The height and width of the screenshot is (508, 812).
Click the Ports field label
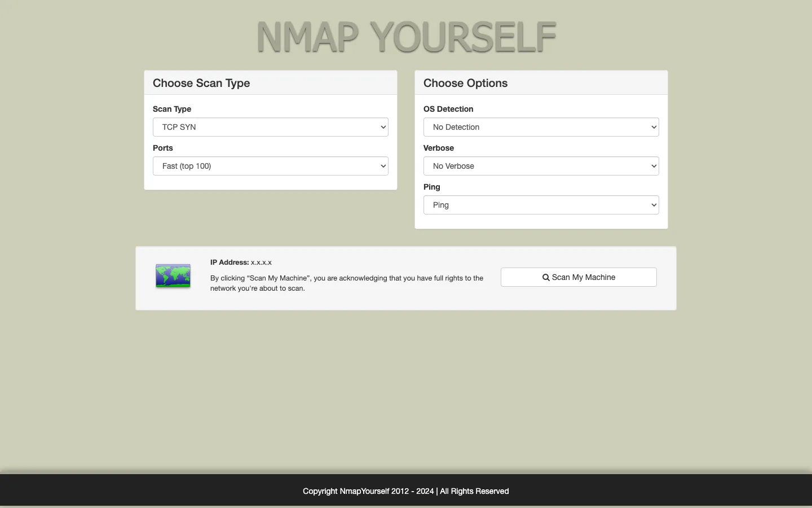[163, 148]
